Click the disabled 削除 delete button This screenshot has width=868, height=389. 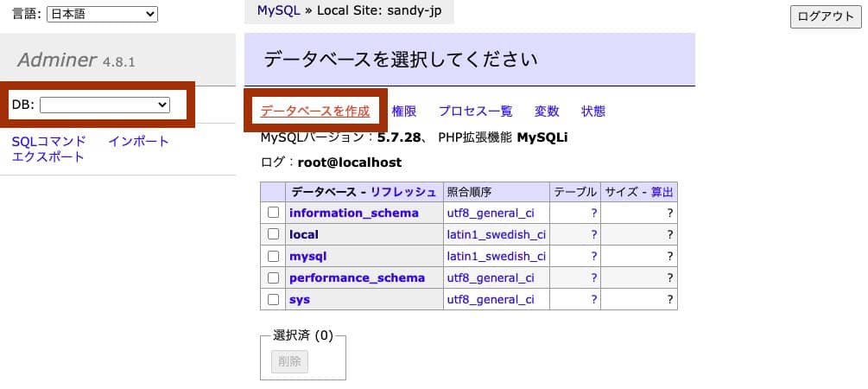point(289,362)
